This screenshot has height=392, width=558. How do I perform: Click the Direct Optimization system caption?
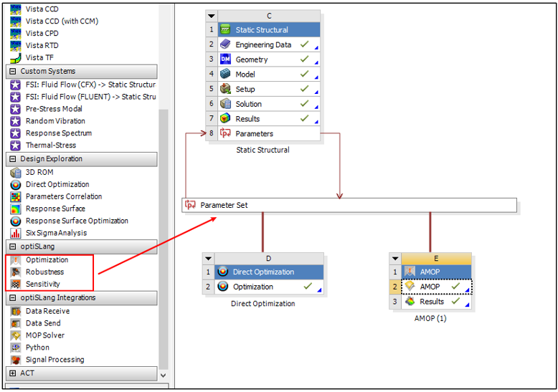click(x=263, y=304)
